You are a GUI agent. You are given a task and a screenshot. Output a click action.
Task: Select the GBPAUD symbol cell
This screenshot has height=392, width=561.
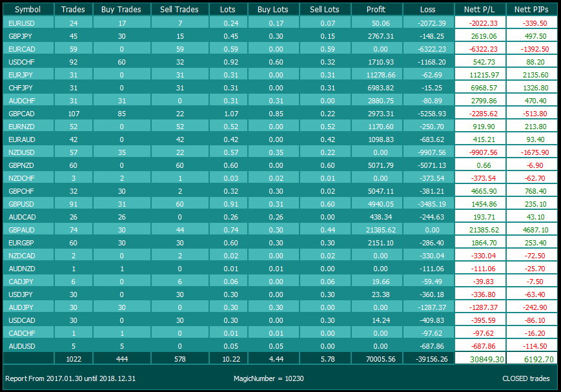tap(28, 229)
